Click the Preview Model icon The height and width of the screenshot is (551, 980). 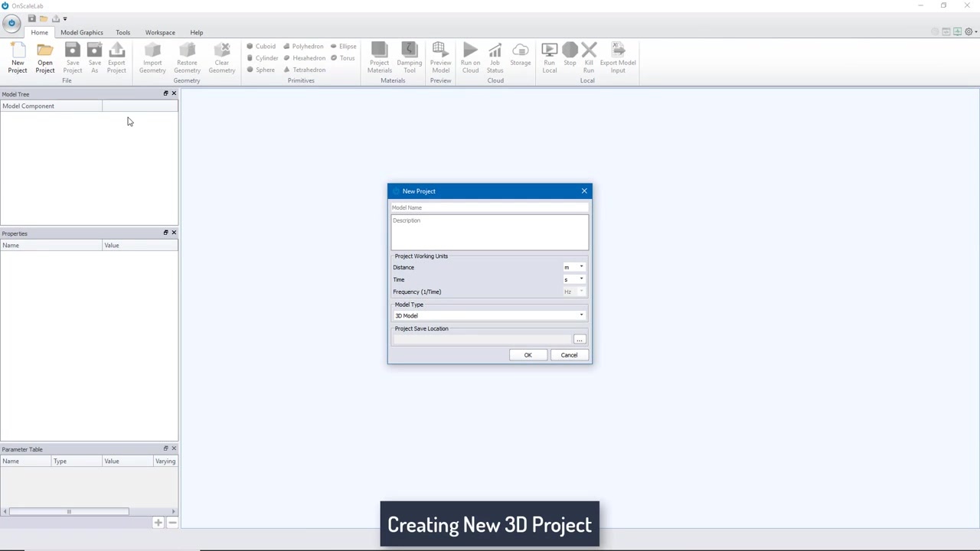point(440,58)
